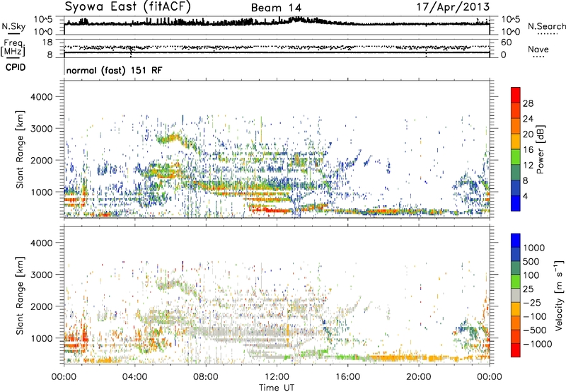Click the '3000' range tick in Power panel

point(42,129)
